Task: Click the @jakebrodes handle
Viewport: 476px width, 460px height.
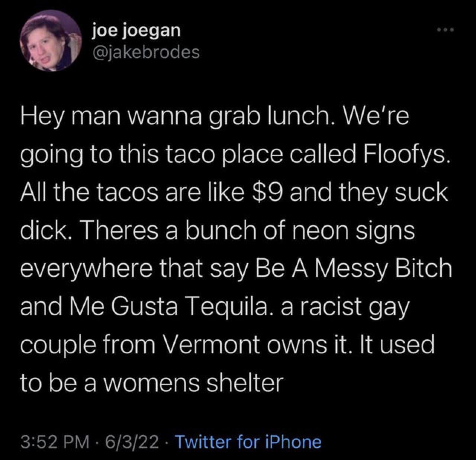Action: point(146,52)
